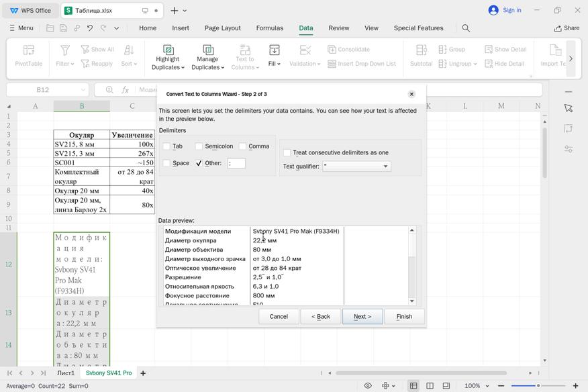Check the Semicolon delimiter option

199,146
